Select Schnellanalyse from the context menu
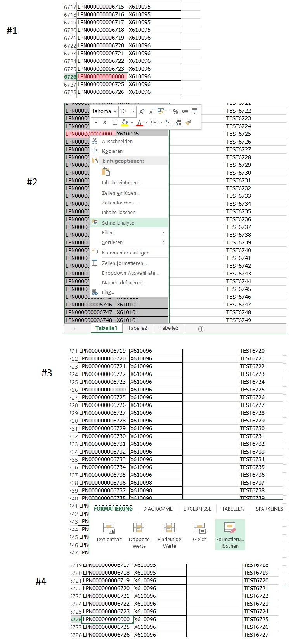 click(118, 223)
